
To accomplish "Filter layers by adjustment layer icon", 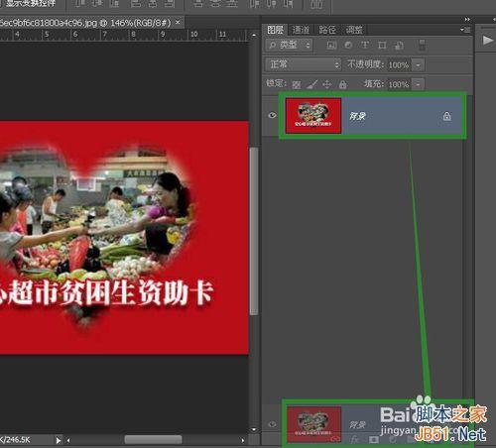I will 348,45.
